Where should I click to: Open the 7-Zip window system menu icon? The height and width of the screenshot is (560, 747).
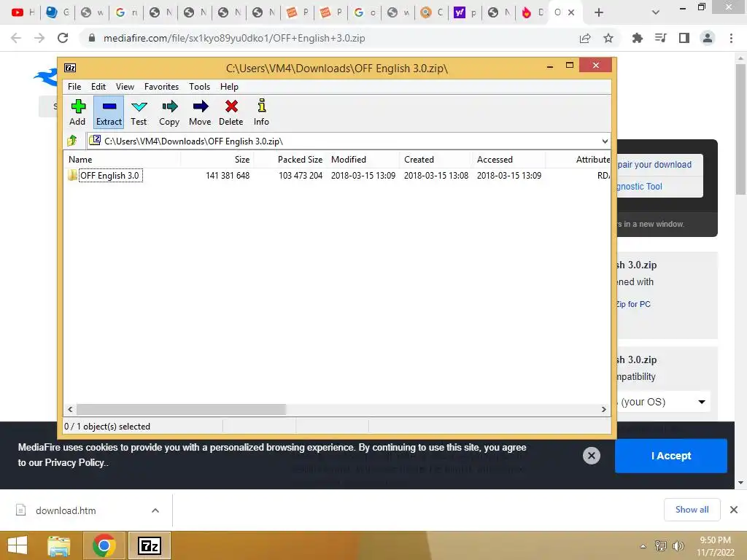(70, 68)
